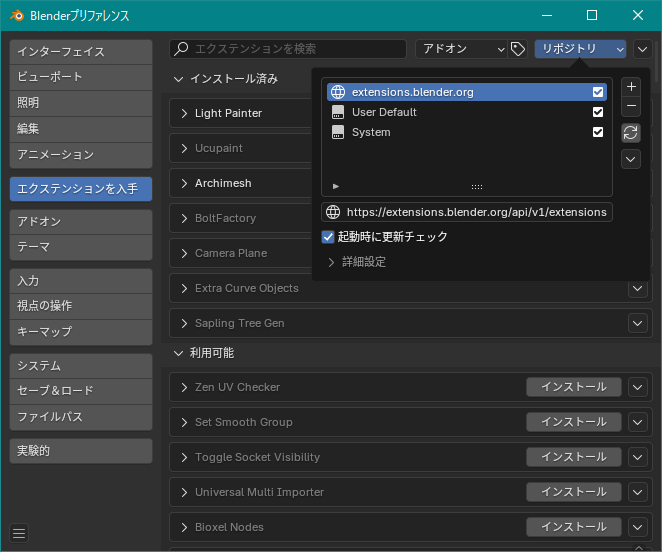Image resolution: width=662 pixels, height=552 pixels.
Task: Click the remove repository minus icon
Action: tap(631, 106)
